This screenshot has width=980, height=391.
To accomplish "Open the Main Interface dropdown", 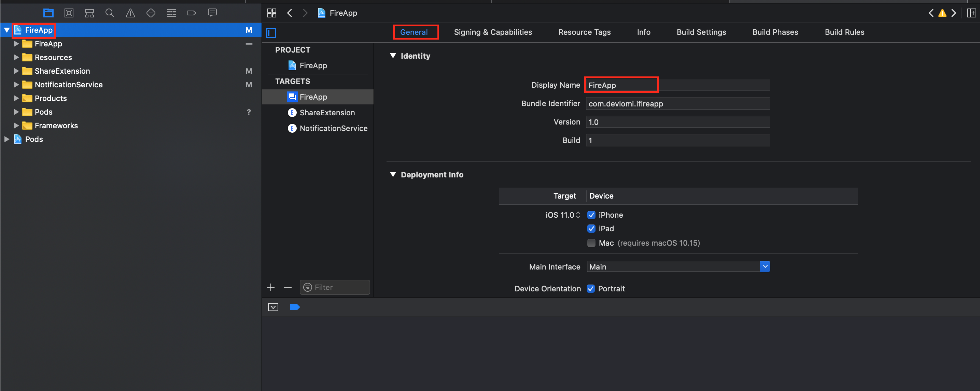I will pyautogui.click(x=765, y=267).
